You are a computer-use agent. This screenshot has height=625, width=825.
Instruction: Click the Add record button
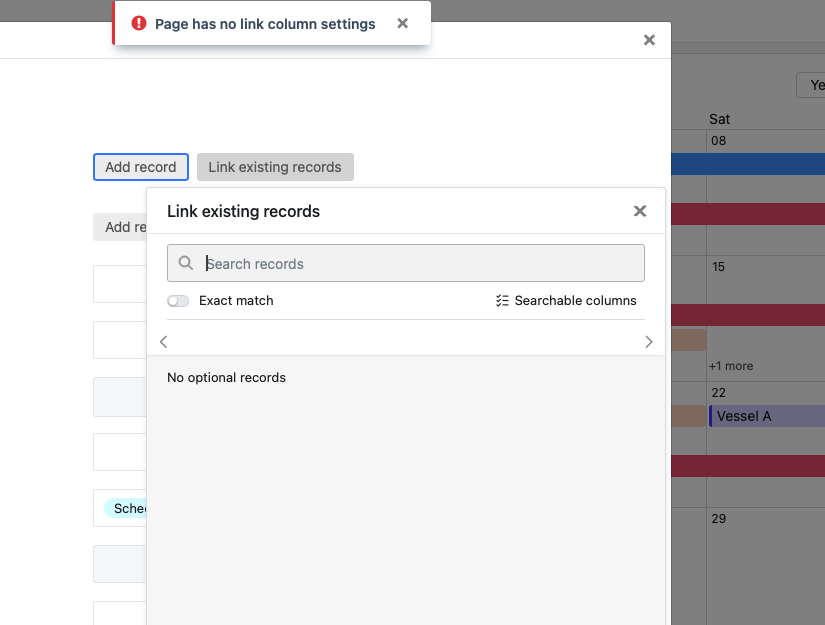pos(141,167)
